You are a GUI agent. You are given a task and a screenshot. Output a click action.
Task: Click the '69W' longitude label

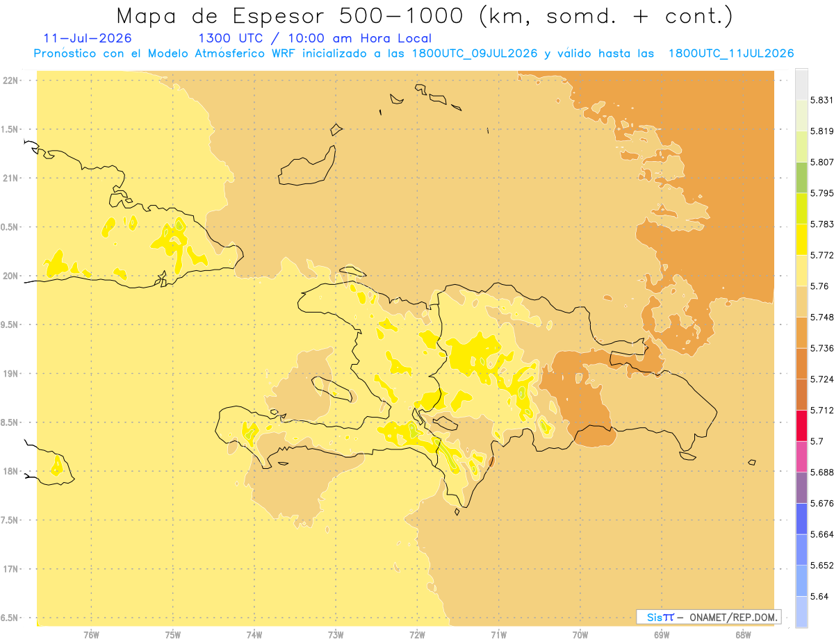tap(662, 635)
